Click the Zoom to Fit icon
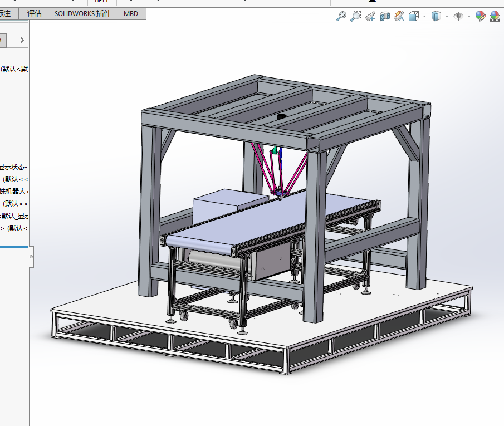 tap(341, 16)
